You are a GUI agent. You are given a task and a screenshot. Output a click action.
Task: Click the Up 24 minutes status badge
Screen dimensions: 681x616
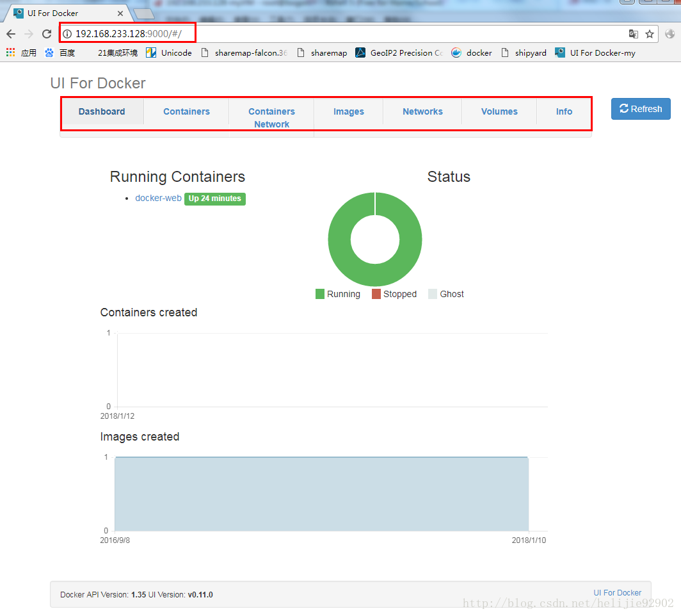click(x=215, y=199)
